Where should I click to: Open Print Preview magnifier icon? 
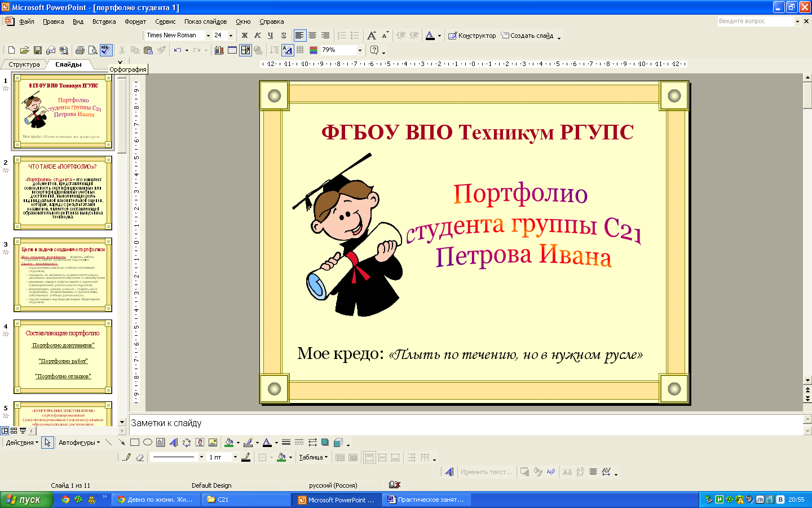[92, 50]
